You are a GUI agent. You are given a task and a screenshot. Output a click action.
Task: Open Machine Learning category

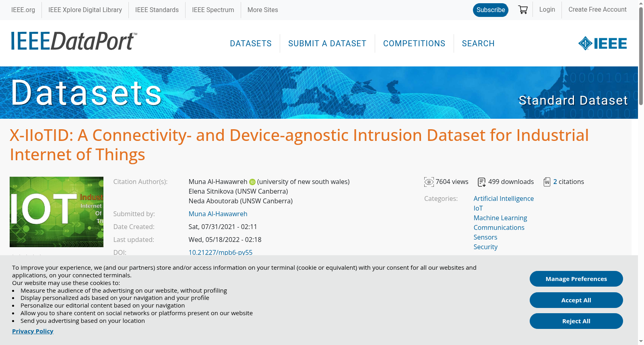coord(500,218)
